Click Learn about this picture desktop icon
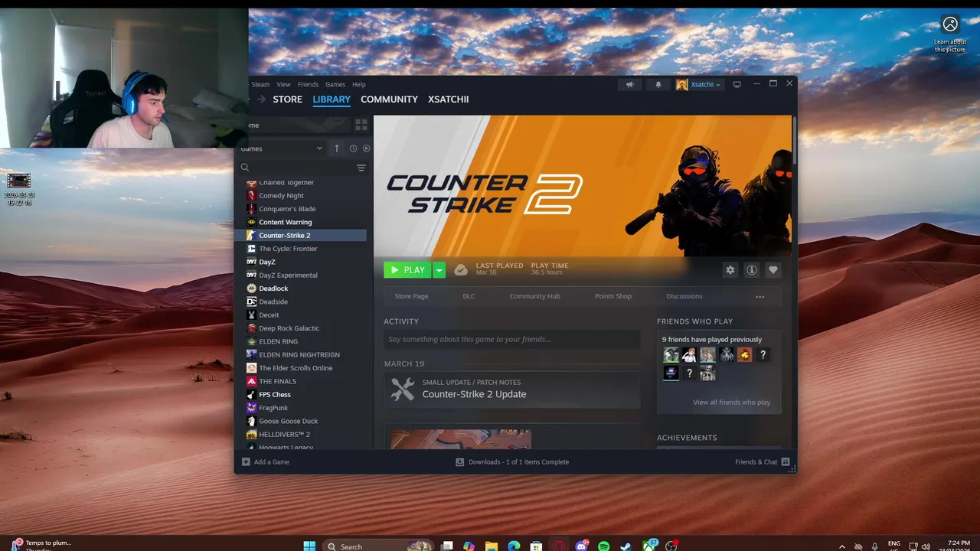The image size is (980, 551). click(950, 34)
